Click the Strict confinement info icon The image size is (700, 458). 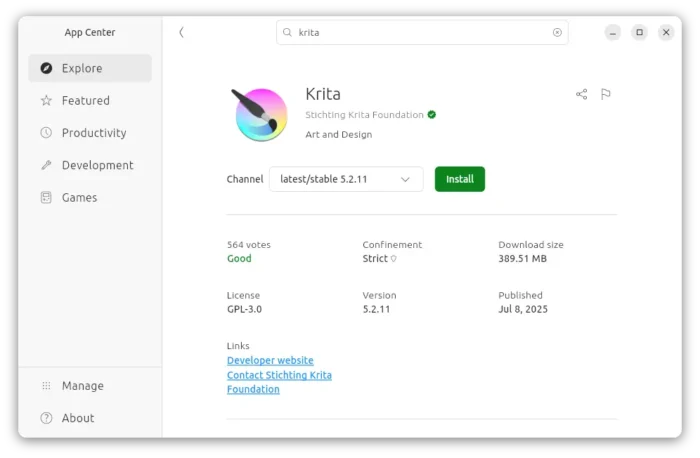click(x=393, y=259)
